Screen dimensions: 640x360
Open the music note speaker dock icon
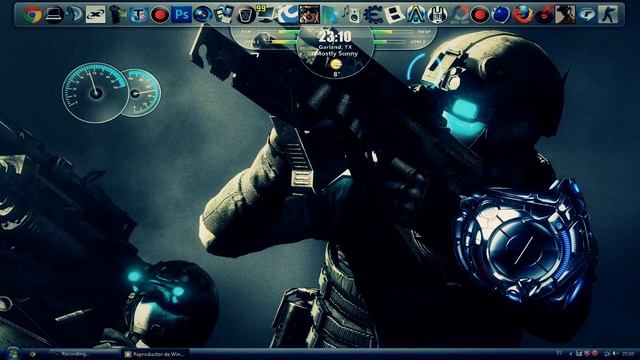[351, 15]
